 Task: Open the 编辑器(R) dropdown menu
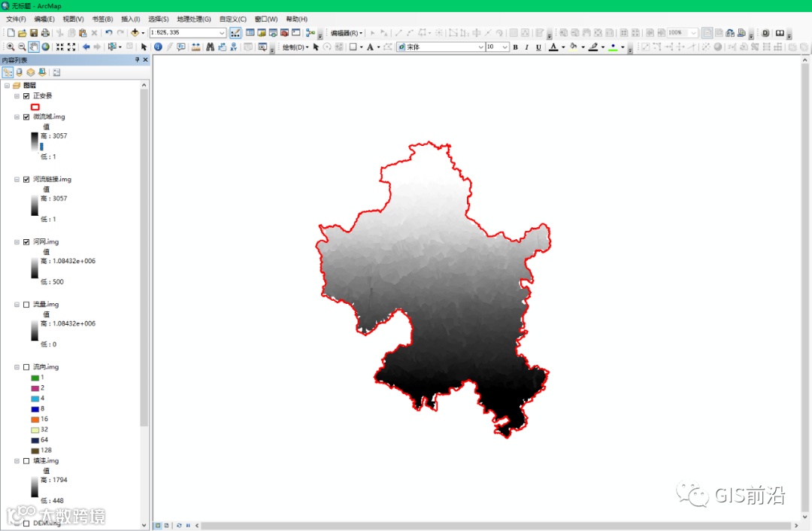pyautogui.click(x=347, y=33)
